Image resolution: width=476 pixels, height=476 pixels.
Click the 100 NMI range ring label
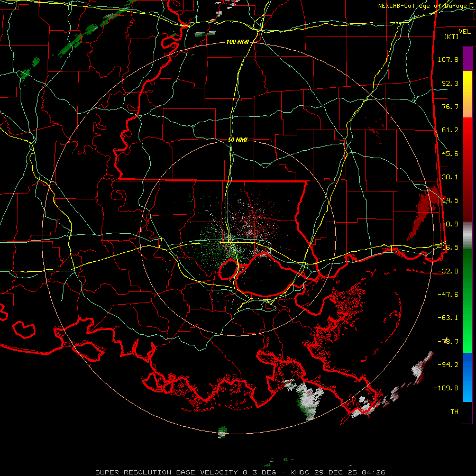(237, 42)
